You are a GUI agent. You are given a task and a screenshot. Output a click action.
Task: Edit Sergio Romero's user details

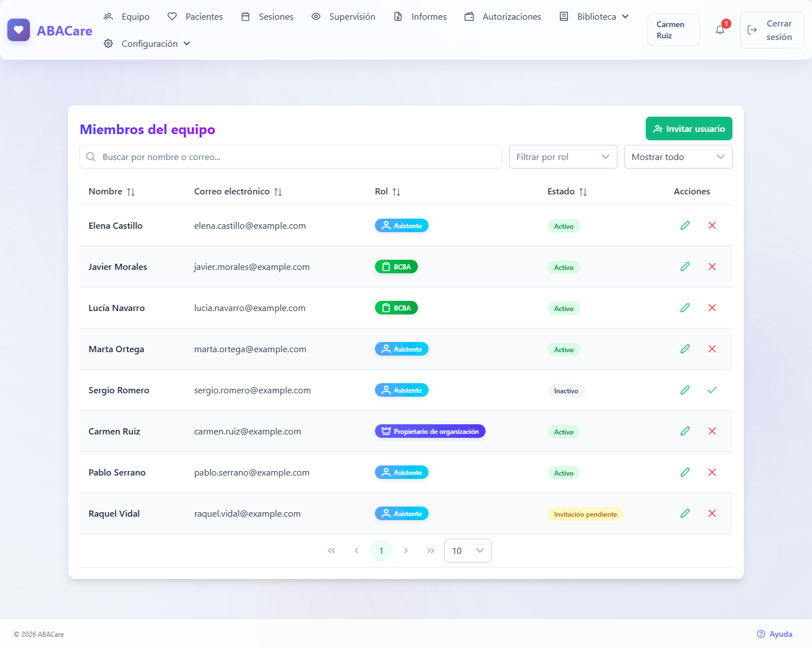tap(685, 390)
